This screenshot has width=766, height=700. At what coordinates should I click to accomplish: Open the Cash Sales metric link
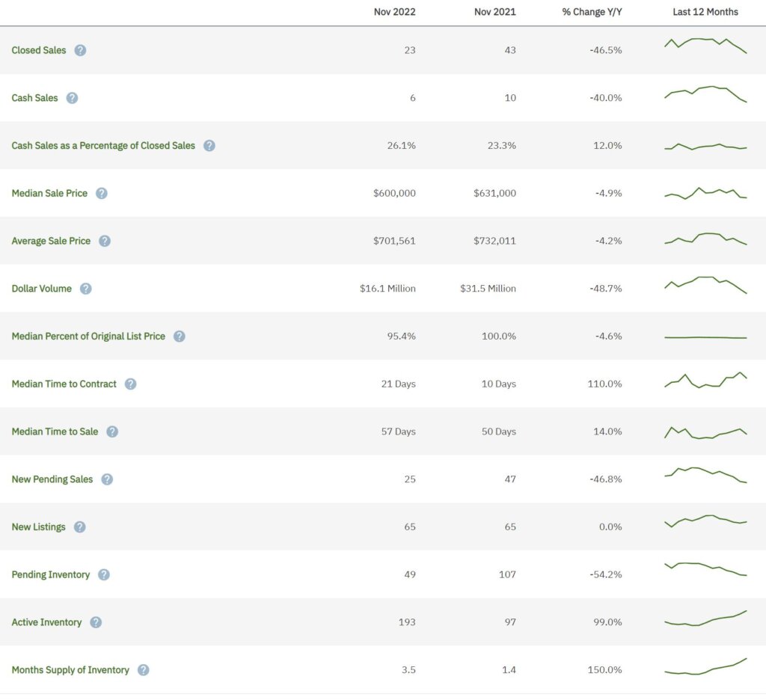point(34,98)
